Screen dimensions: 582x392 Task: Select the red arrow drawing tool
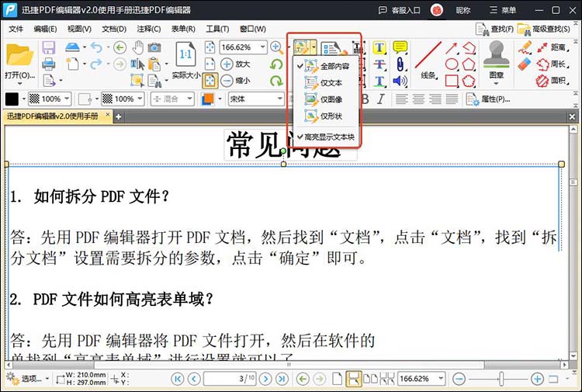[452, 48]
